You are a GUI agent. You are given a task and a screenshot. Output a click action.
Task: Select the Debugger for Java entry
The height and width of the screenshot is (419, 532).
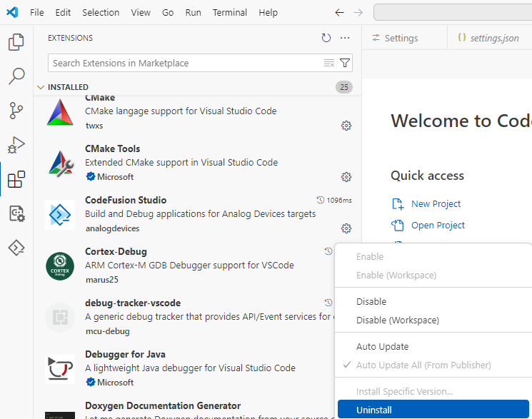pos(184,368)
